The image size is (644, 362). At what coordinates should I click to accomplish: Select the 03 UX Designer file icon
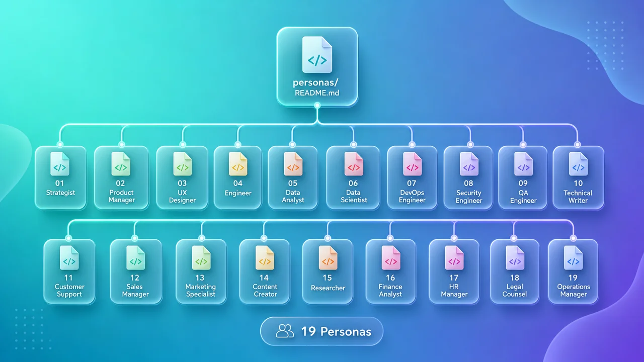(x=182, y=164)
